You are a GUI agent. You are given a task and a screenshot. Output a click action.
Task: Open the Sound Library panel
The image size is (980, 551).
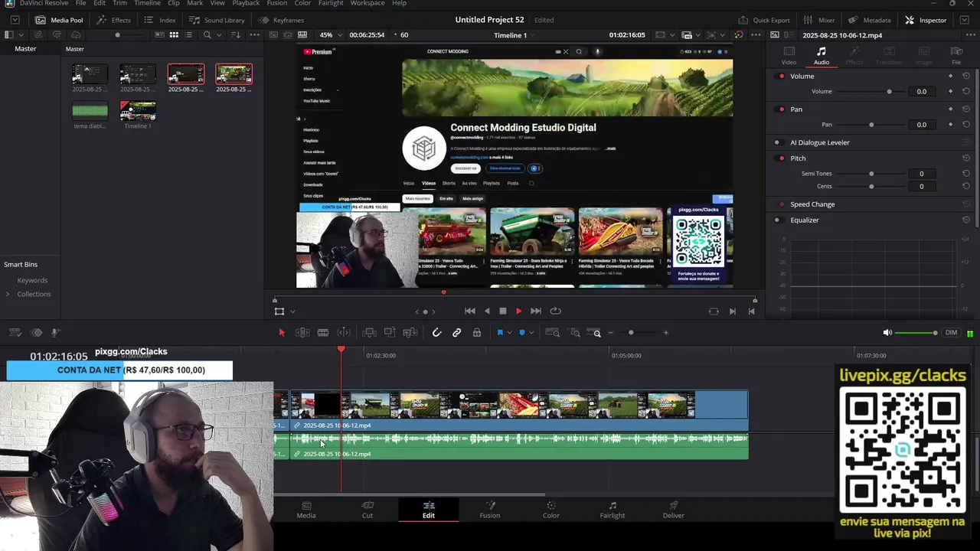click(x=217, y=20)
